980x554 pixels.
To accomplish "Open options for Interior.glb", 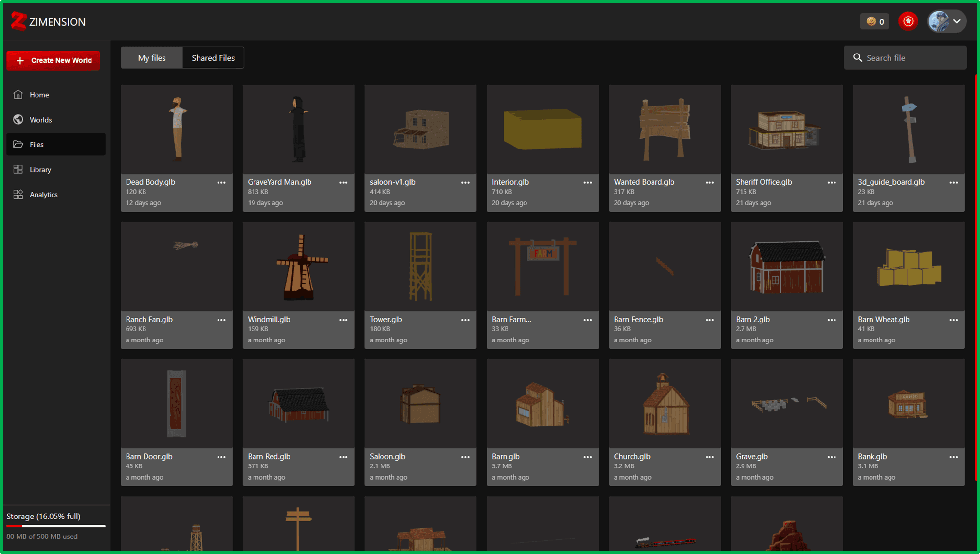I will (x=588, y=182).
